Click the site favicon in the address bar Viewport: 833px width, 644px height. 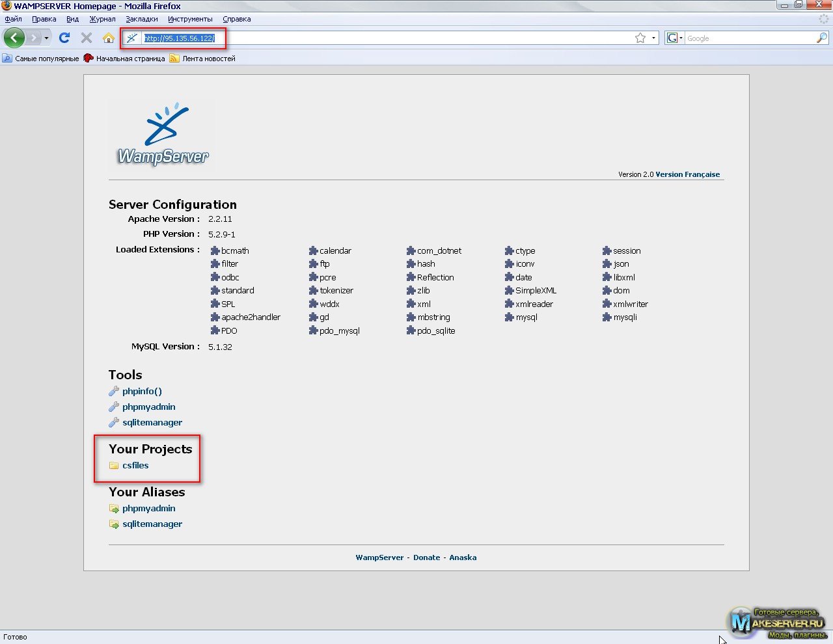tap(132, 38)
